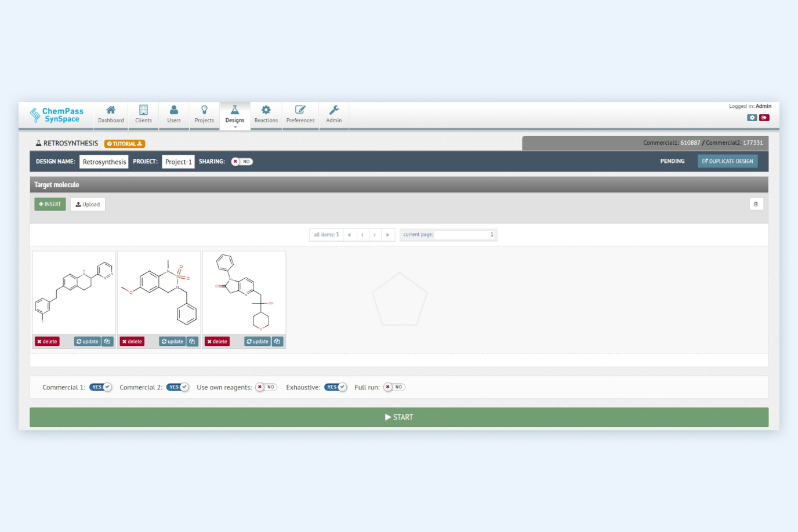Select the third molecule structure thumbnail

244,293
